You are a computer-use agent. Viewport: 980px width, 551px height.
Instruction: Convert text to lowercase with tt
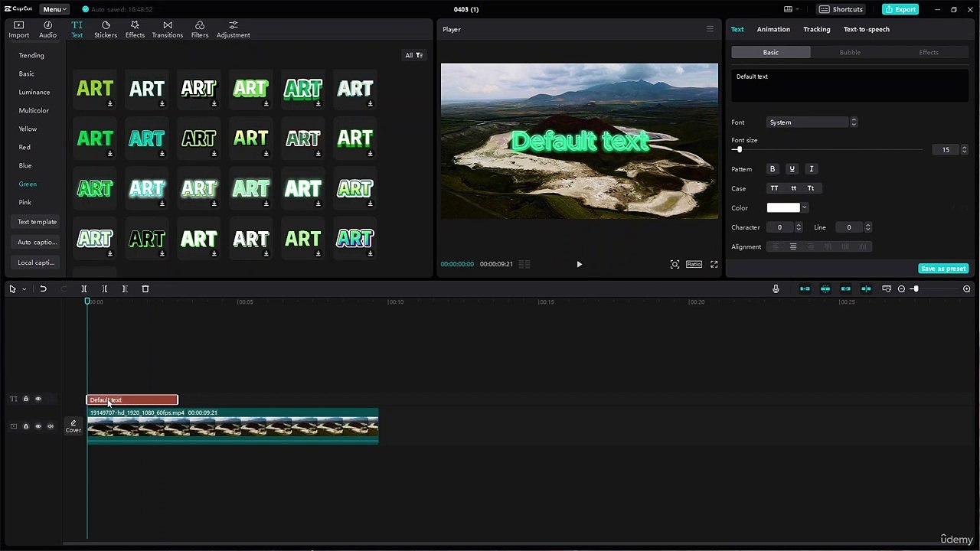(793, 188)
